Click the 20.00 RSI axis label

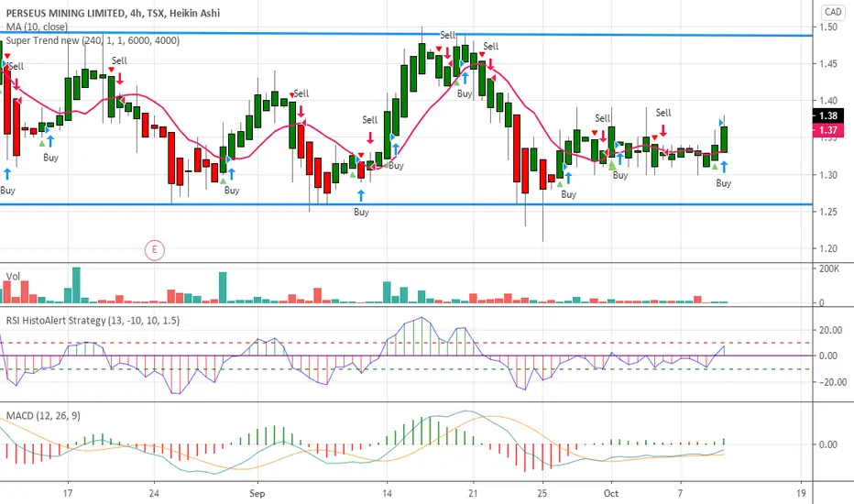point(831,330)
